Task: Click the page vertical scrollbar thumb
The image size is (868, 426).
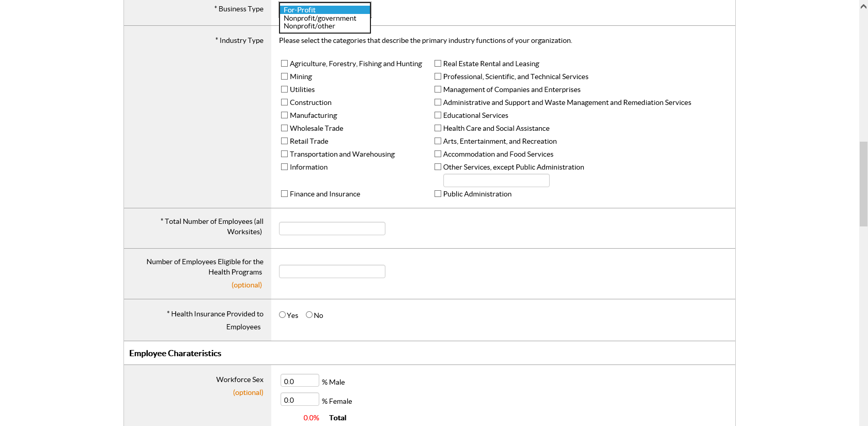Action: [x=863, y=184]
